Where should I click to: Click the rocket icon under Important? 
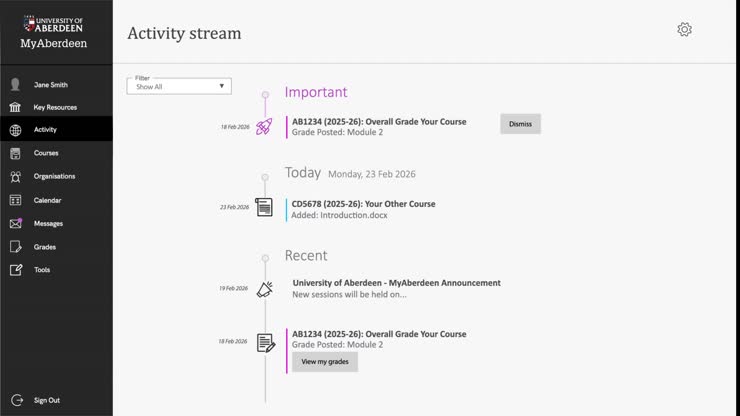(x=264, y=126)
